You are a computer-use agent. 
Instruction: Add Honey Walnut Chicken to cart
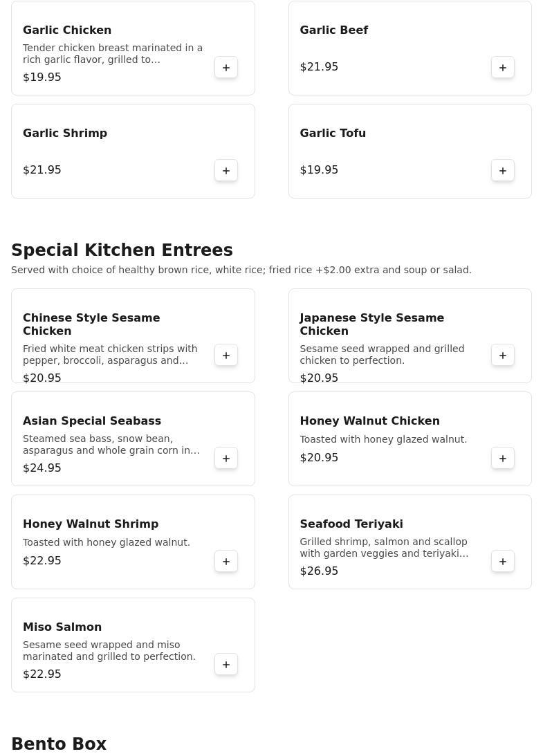[502, 459]
